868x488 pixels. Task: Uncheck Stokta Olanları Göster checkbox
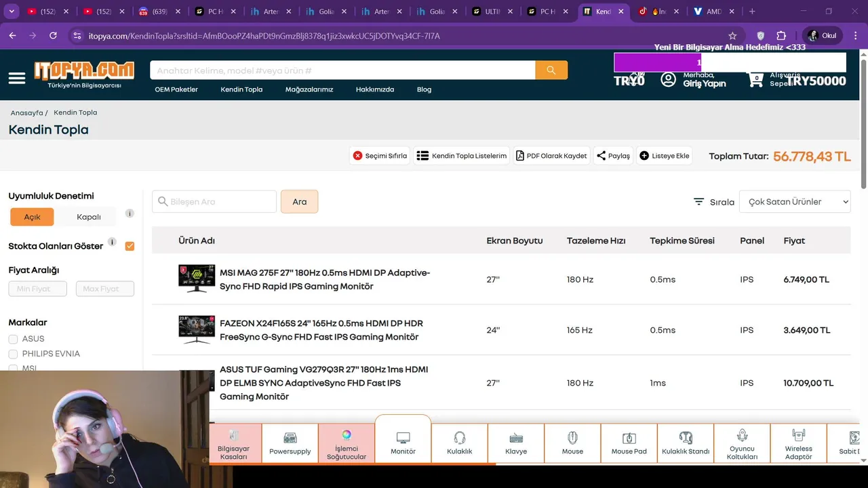coord(130,246)
